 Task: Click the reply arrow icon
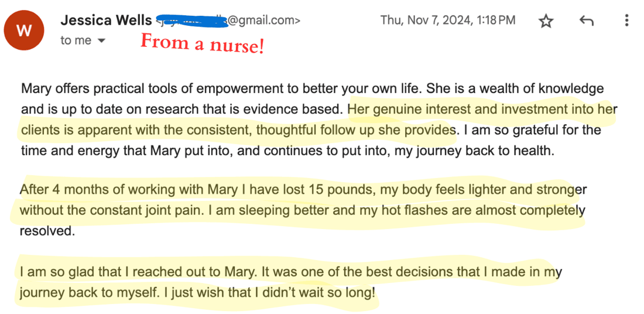(586, 21)
